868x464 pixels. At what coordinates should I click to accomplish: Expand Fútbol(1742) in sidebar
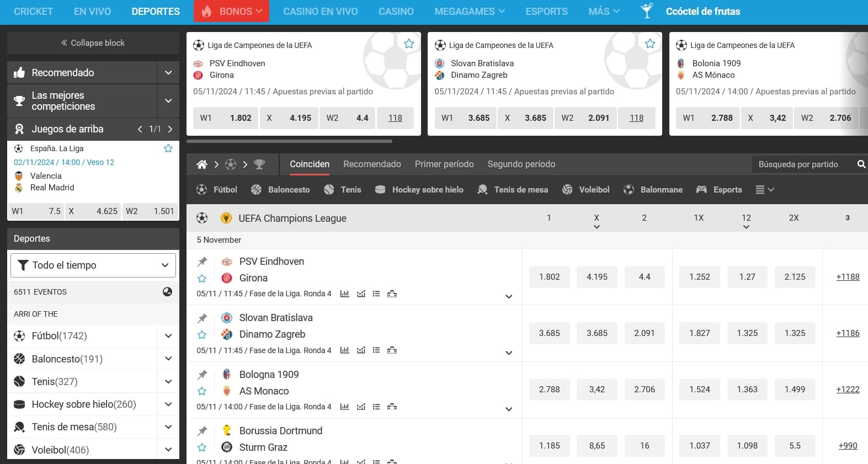tap(168, 336)
